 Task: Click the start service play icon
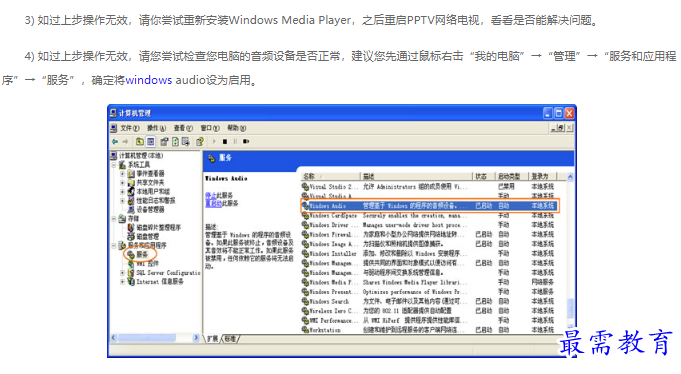point(214,142)
